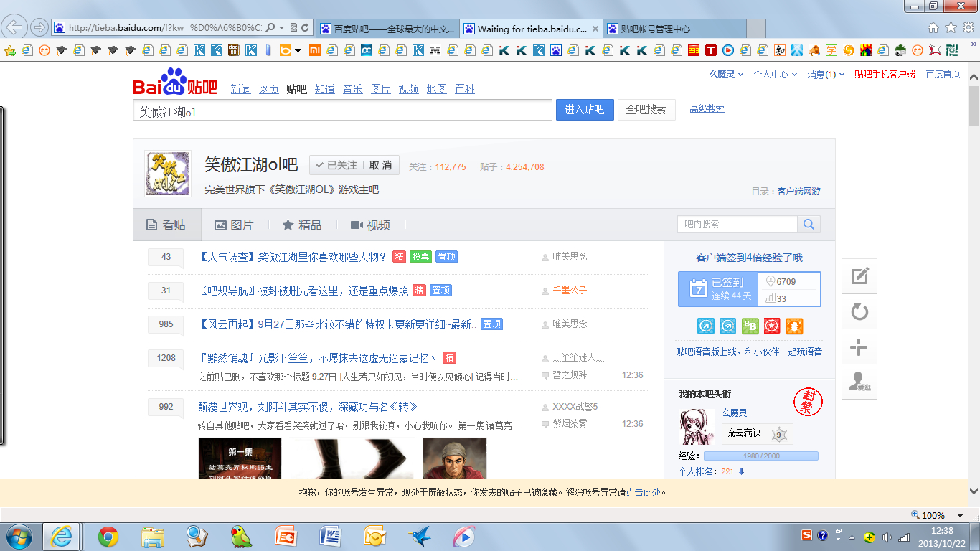
Task: Click the red T icon in the favorites bar
Action: [710, 50]
